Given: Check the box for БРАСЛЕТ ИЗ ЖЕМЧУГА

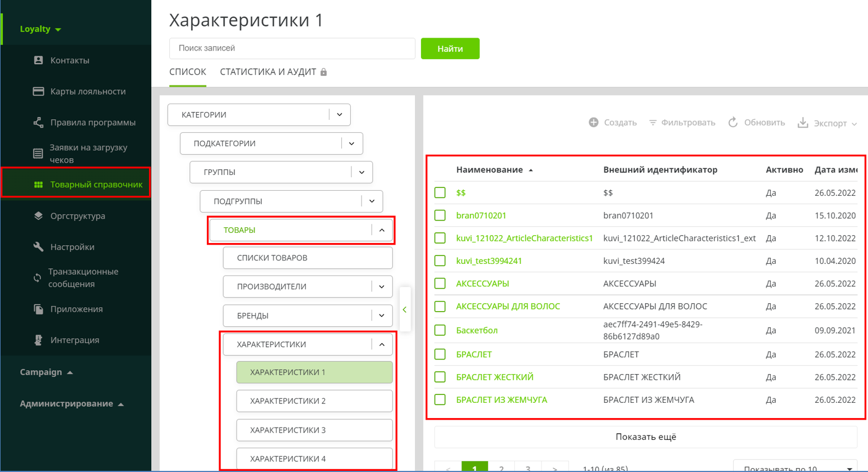Looking at the screenshot, I should (440, 400).
